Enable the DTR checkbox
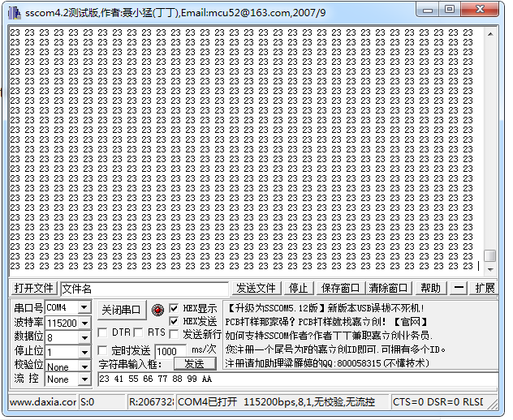The width and height of the screenshot is (513, 420). click(x=103, y=332)
